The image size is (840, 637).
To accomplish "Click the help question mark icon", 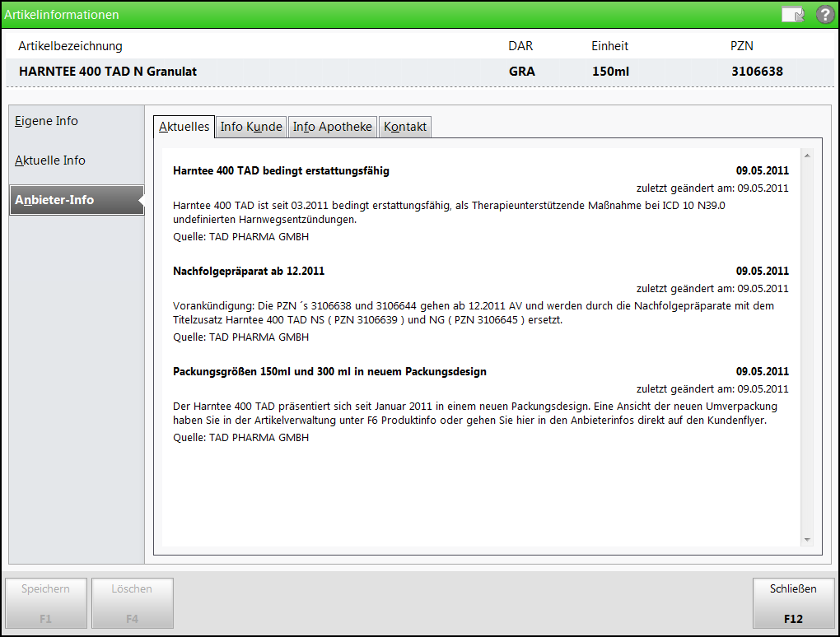I will point(824,15).
